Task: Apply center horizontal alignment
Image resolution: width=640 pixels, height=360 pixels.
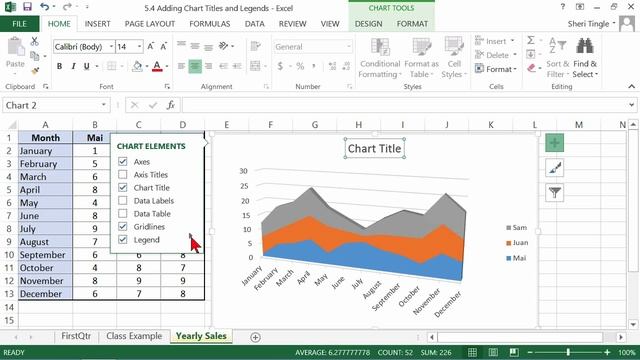Action: [x=195, y=66]
